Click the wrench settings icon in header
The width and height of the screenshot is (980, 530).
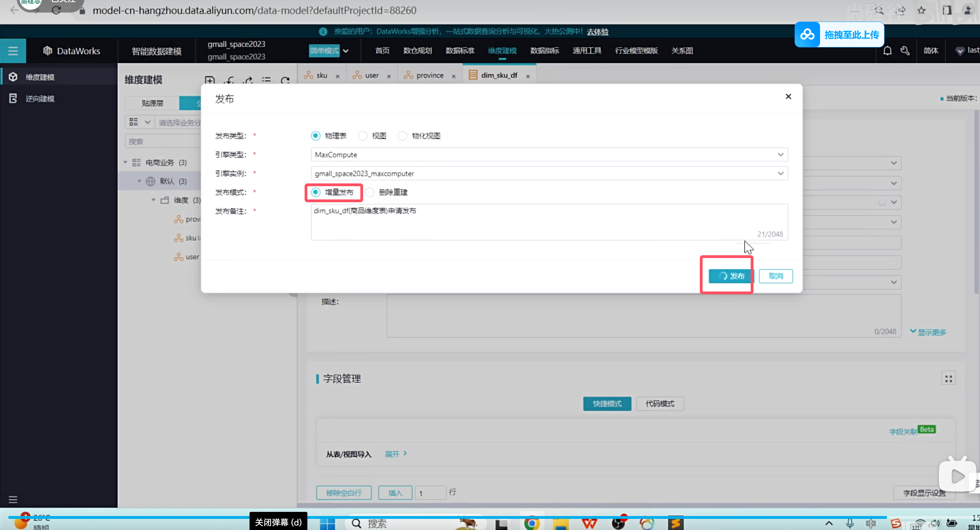[x=905, y=51]
